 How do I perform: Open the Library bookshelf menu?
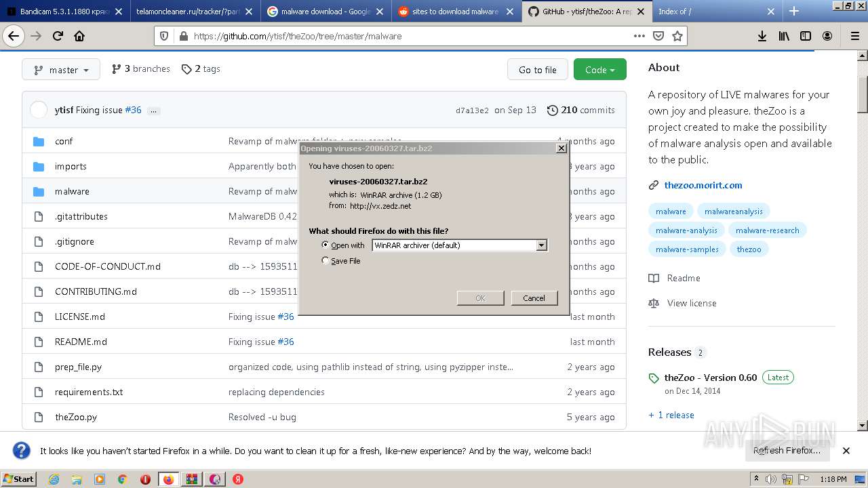pos(784,36)
